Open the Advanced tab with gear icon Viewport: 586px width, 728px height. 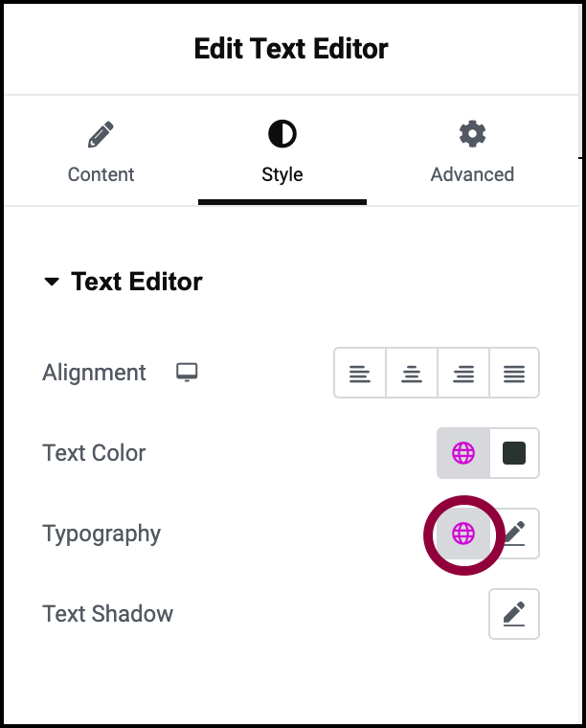tap(472, 151)
